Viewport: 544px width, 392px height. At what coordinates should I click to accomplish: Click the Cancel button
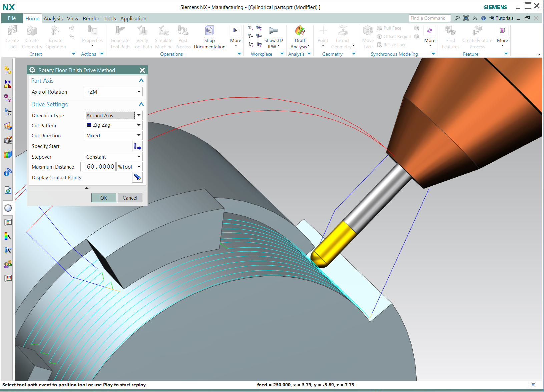(130, 198)
